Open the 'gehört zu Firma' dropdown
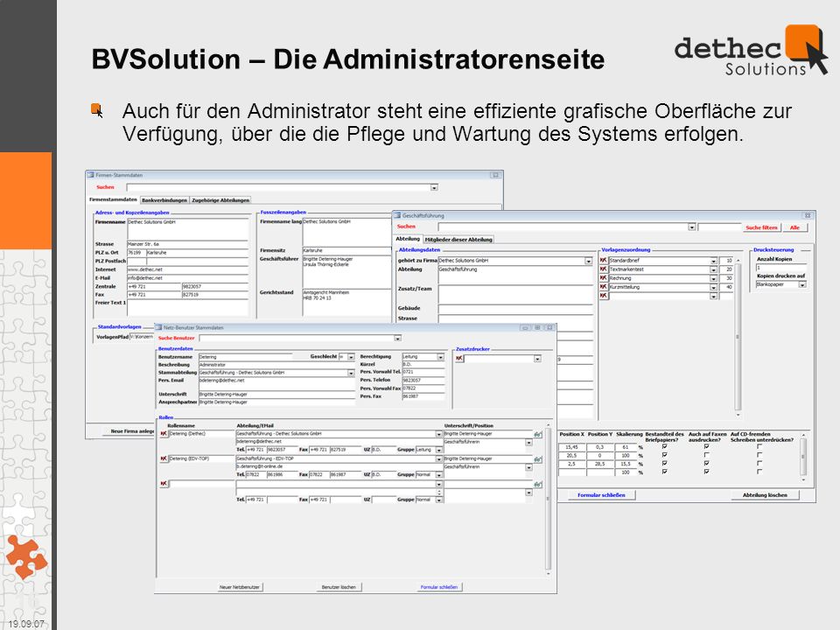Screen dimensions: 840x630 click(x=588, y=261)
